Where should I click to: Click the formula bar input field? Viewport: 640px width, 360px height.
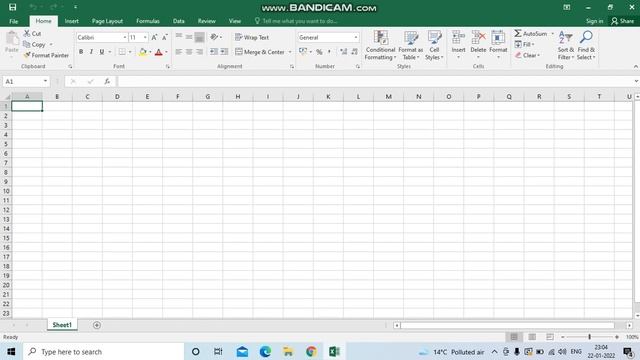(x=376, y=81)
